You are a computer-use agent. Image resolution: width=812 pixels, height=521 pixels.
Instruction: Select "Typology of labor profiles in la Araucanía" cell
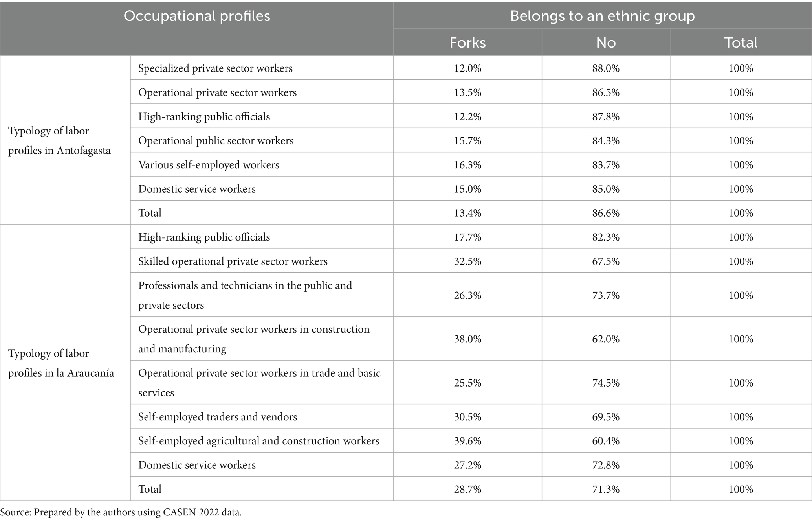click(61, 363)
